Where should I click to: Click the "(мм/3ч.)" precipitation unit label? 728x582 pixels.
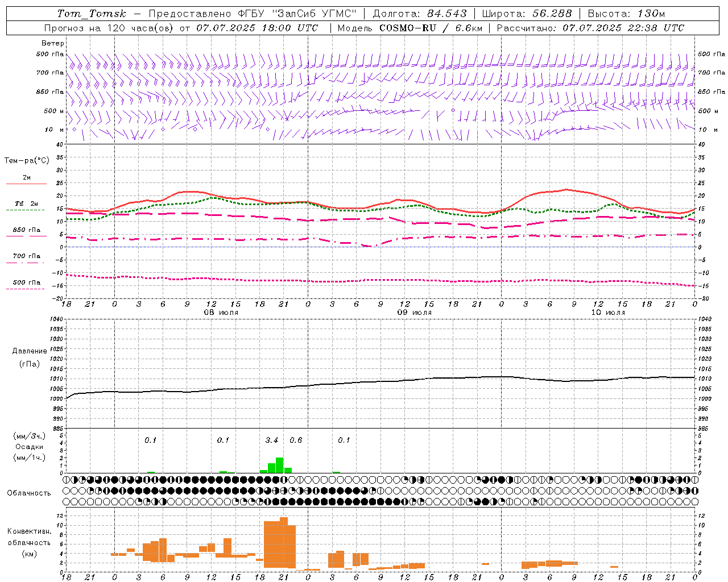(x=29, y=436)
